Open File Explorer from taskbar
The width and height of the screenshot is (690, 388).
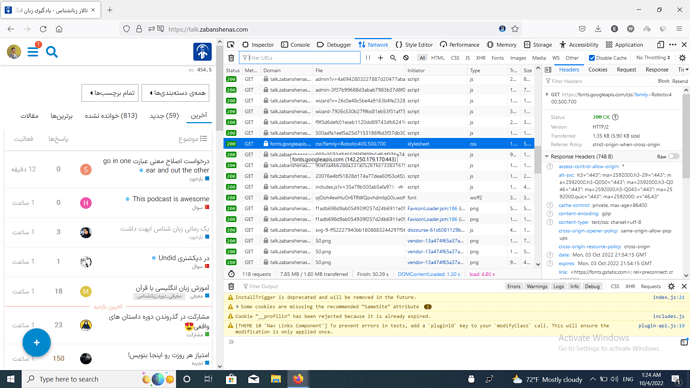[x=276, y=379]
